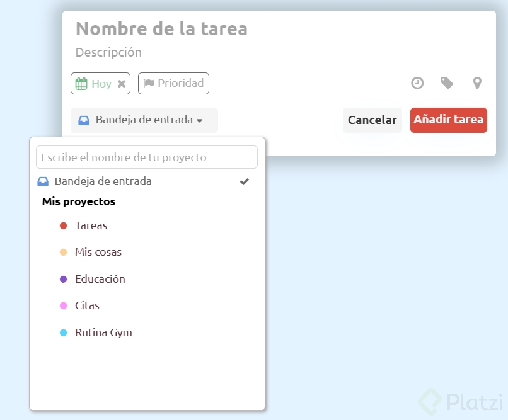Screen dimensions: 508x420
Task: Click the clock reminder icon
Action: 417,83
